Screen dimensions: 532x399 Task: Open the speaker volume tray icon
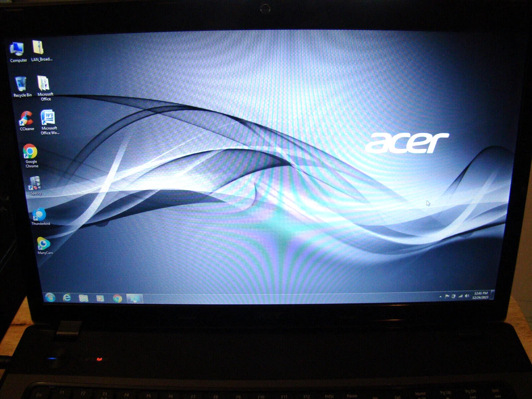tap(466, 296)
